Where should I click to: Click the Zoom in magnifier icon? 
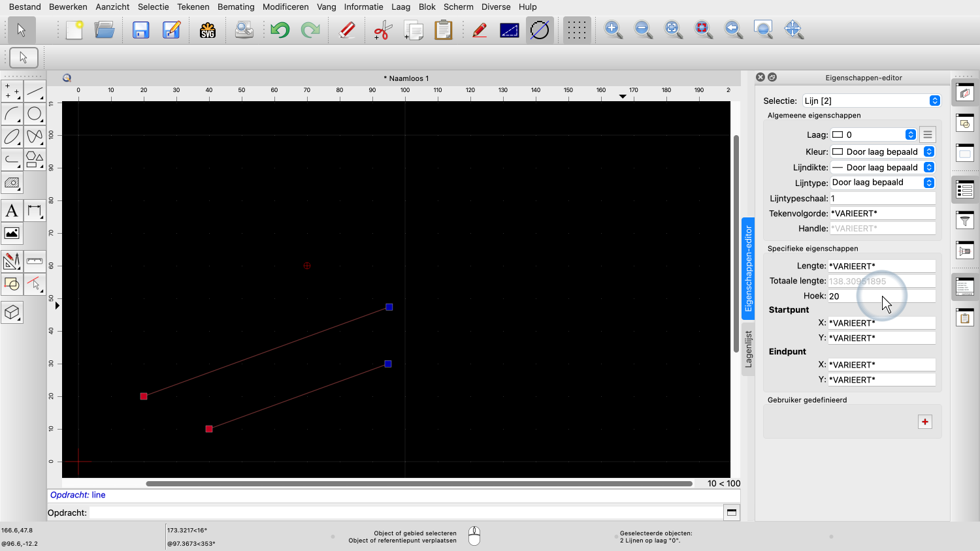point(613,30)
